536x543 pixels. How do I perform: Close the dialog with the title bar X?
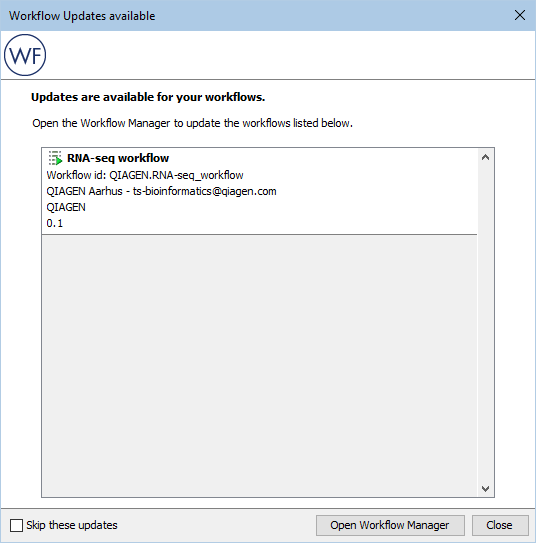pyautogui.click(x=520, y=15)
